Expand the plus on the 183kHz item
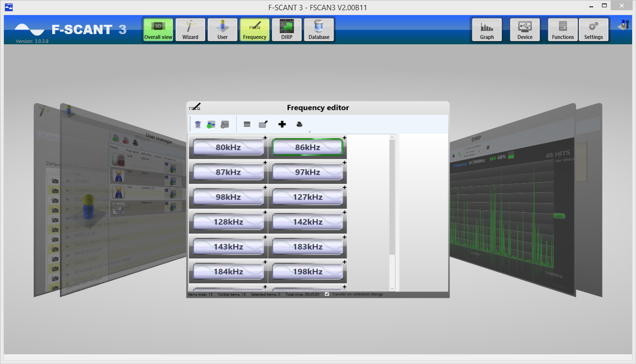The height and width of the screenshot is (364, 636). 344,237
